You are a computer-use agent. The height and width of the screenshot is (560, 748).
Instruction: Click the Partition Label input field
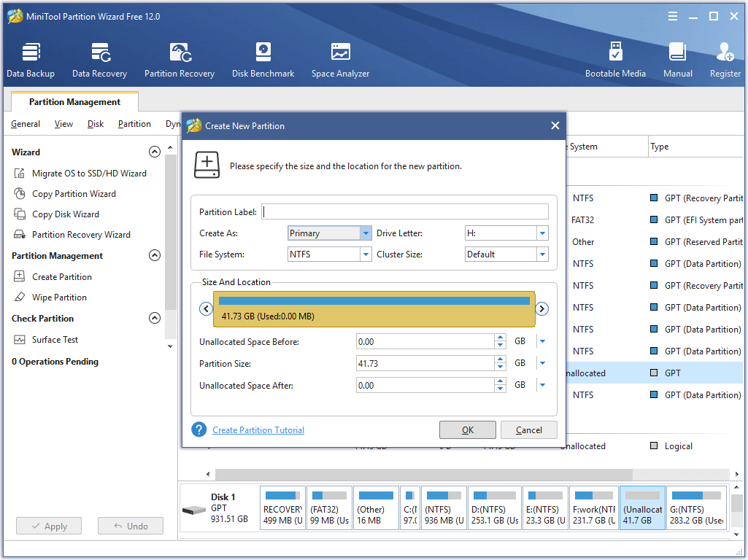(405, 211)
